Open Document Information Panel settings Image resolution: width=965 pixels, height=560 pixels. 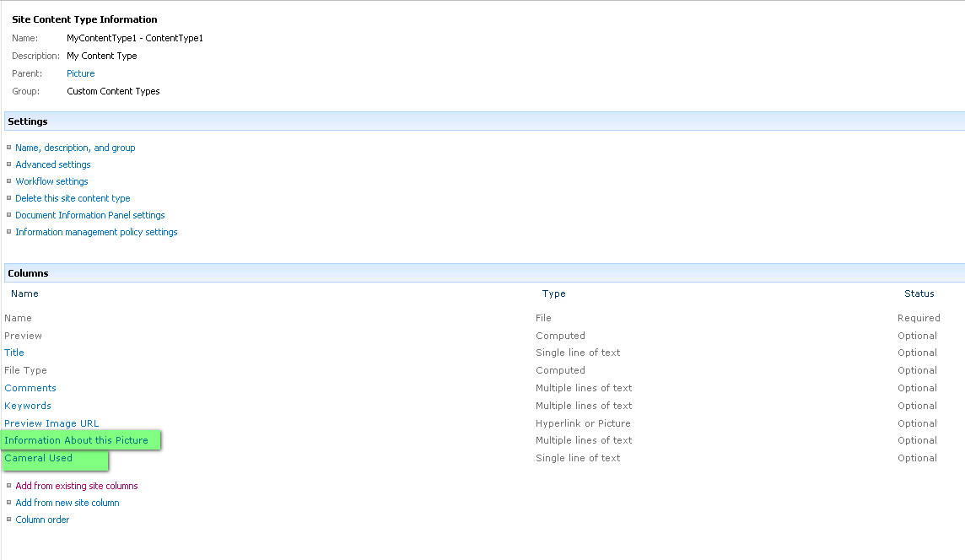point(90,215)
